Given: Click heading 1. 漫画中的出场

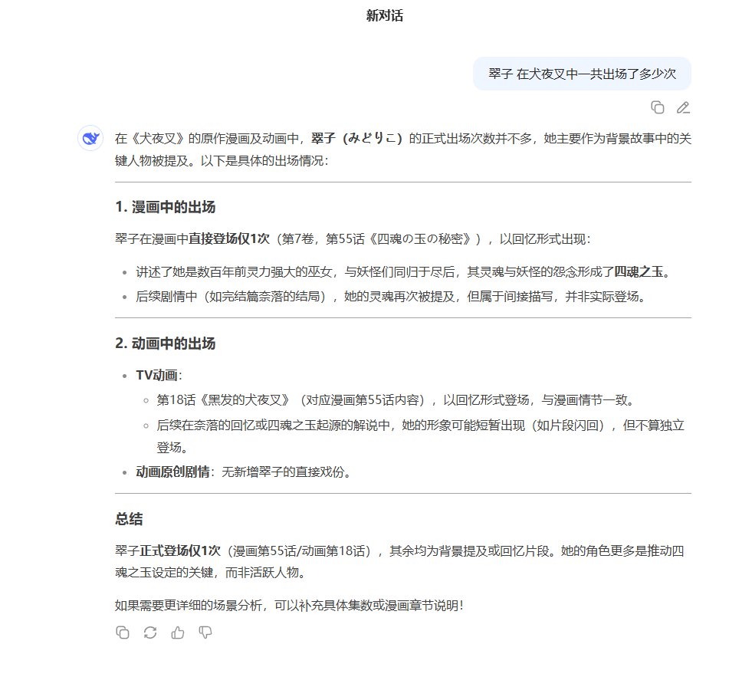Looking at the screenshot, I should pos(165,207).
